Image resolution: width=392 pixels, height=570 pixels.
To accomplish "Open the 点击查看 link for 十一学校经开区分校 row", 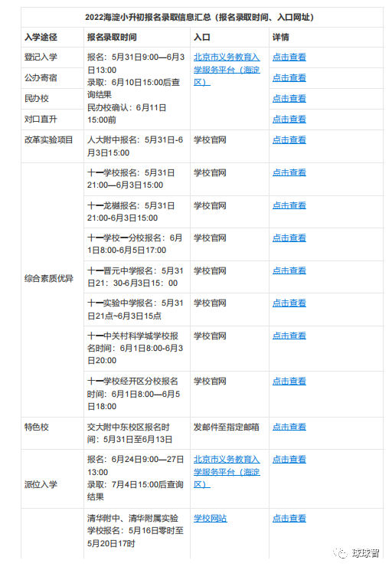I will pos(289,381).
